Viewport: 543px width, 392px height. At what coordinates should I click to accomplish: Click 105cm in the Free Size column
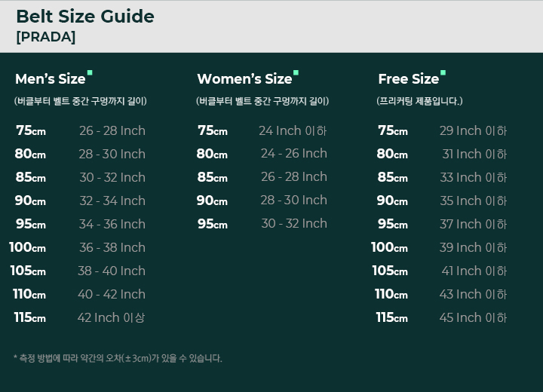tap(390, 271)
